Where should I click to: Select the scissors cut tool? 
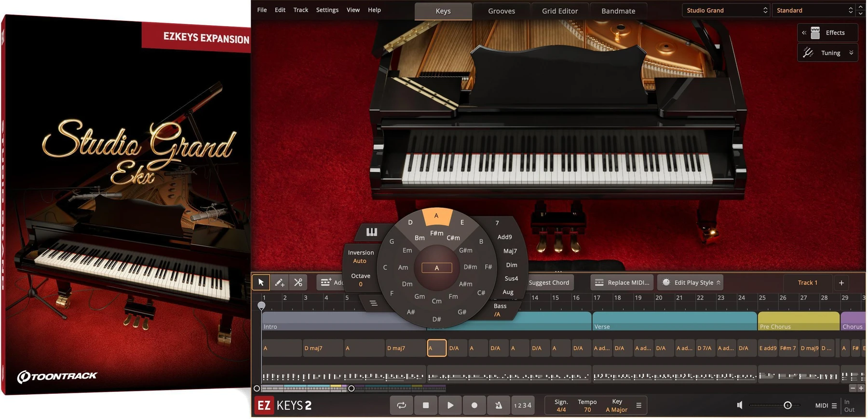(x=298, y=282)
